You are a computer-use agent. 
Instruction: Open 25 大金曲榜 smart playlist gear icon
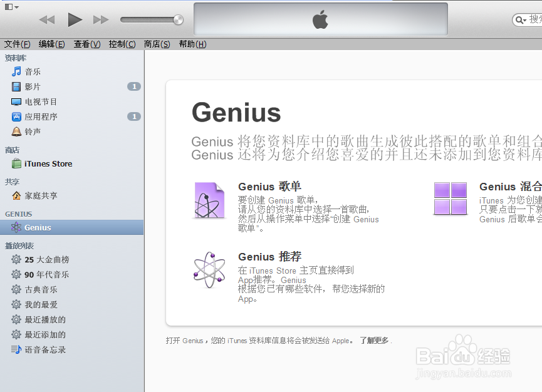pyautogui.click(x=16, y=259)
